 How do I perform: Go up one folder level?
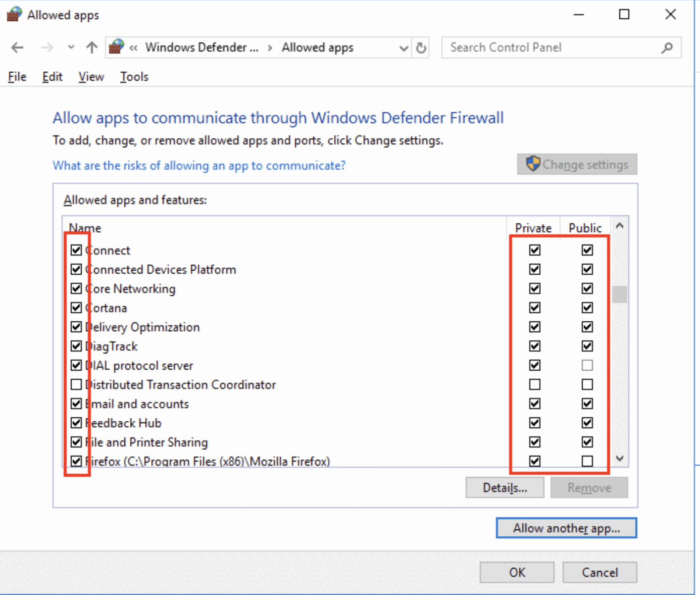(x=91, y=47)
